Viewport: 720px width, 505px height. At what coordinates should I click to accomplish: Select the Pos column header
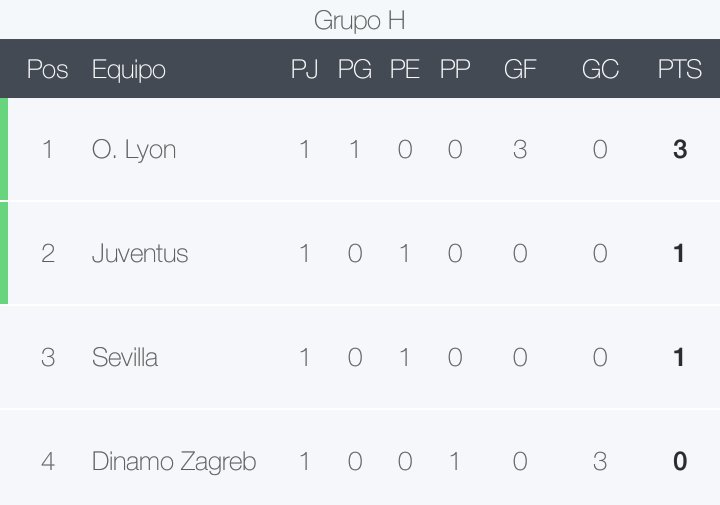tap(47, 69)
